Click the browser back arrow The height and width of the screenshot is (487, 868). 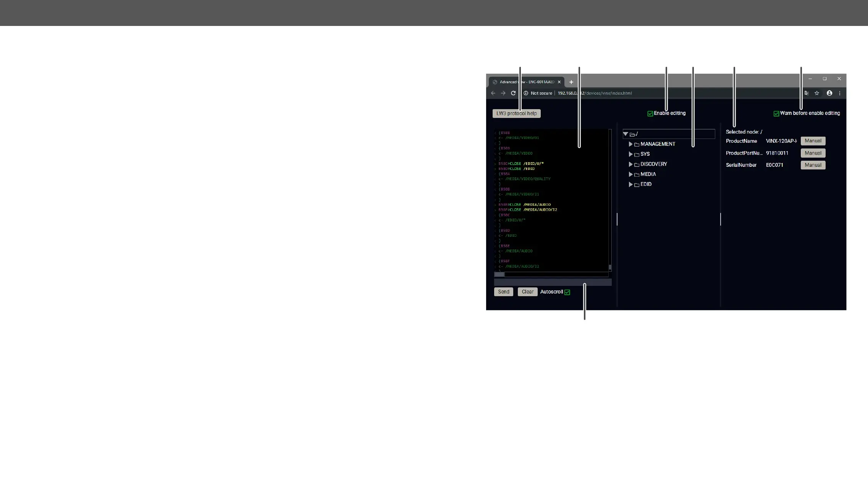(x=493, y=93)
